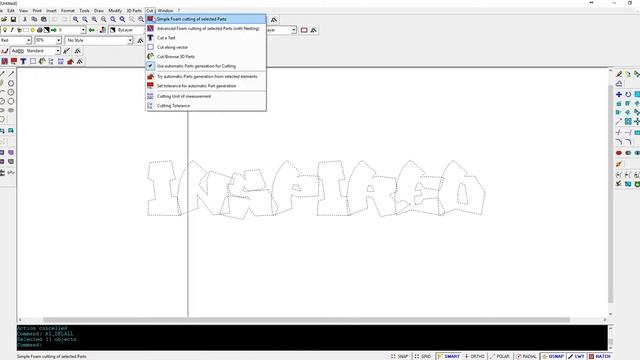Choose 'Cutting Unit of measurement' entry

(206, 96)
